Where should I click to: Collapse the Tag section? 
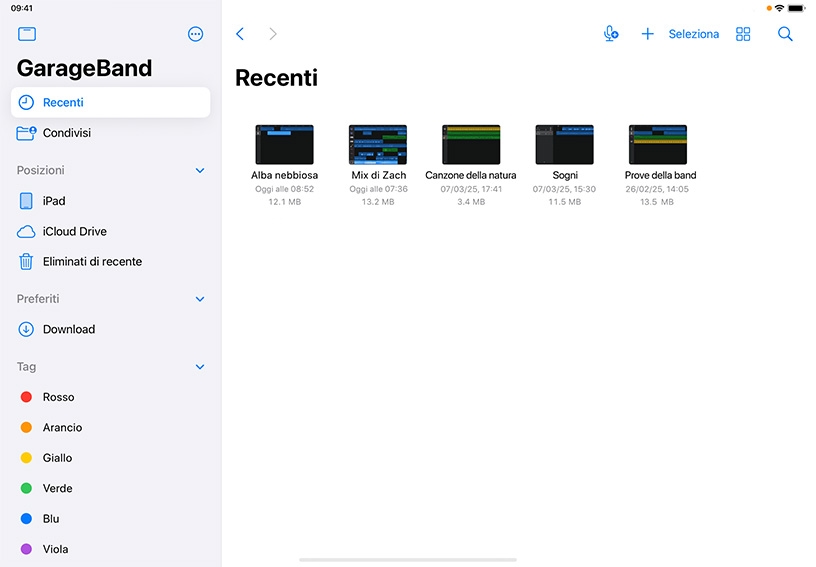pyautogui.click(x=200, y=367)
